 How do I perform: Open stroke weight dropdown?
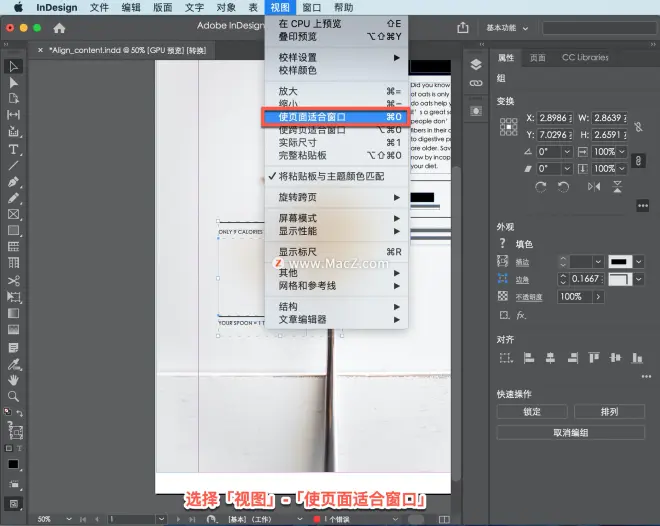coord(598,262)
